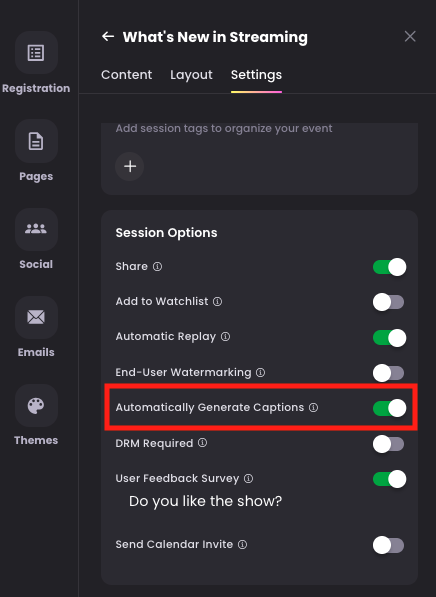Screen dimensions: 436x597
Task: Click the back arrow beside session title
Action: 108,37
